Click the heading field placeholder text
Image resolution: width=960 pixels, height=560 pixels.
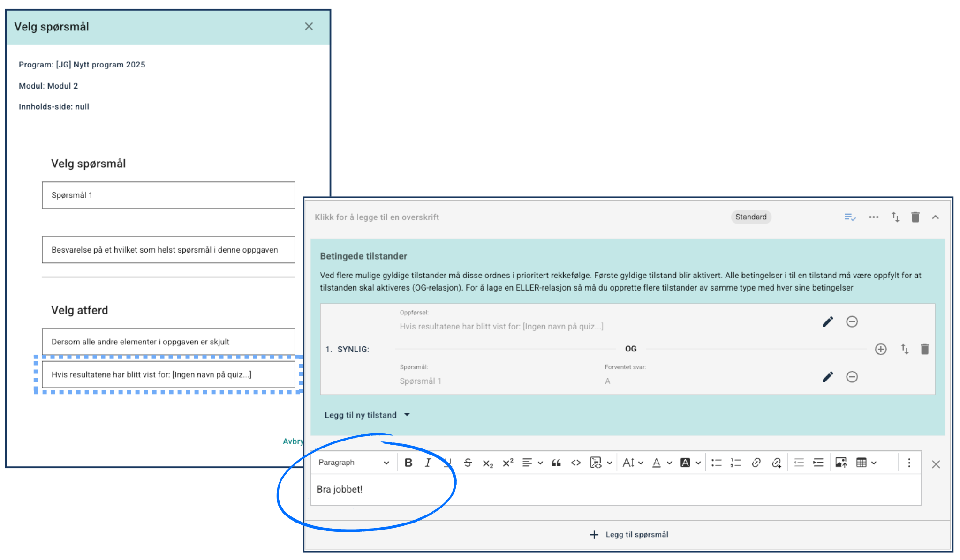coord(377,217)
